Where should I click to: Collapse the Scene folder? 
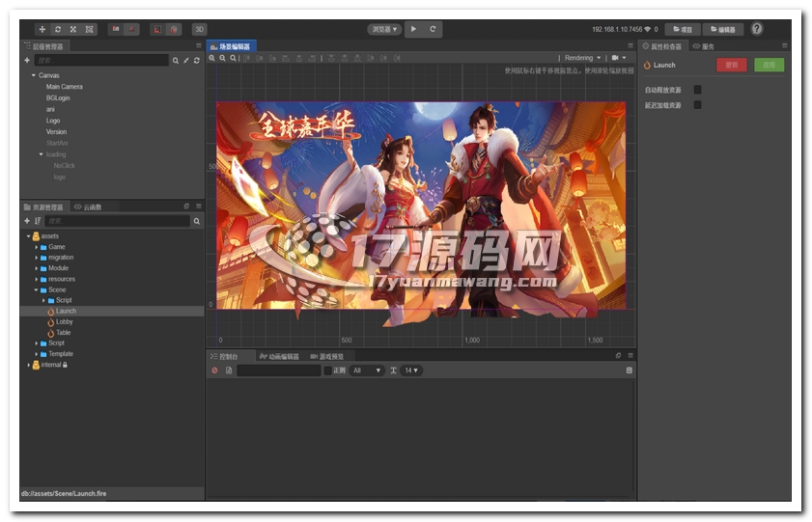pos(37,290)
